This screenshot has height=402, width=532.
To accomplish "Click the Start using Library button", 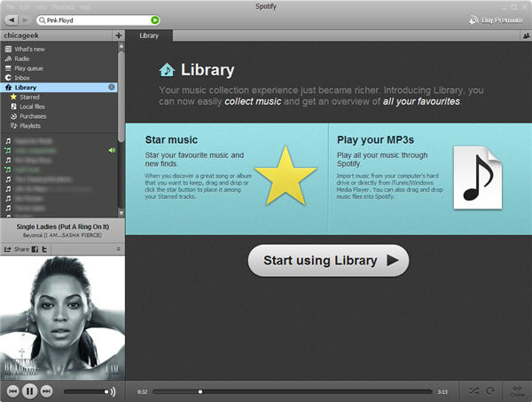I will [328, 261].
